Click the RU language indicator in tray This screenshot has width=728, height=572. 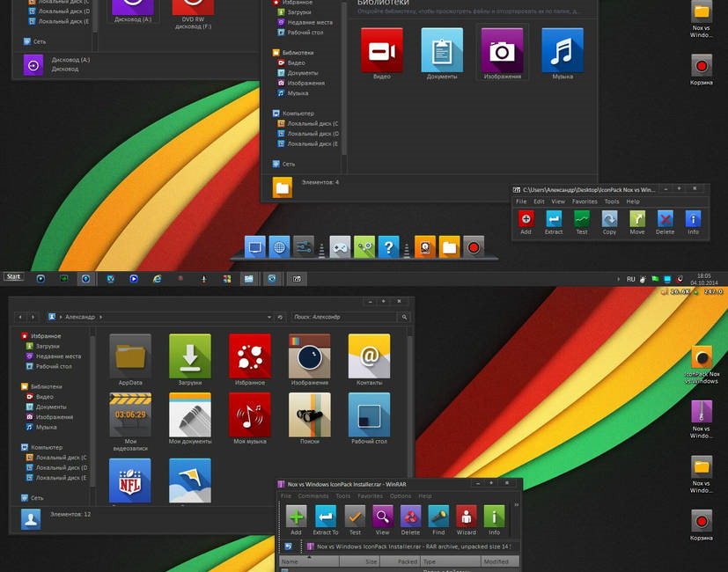[x=630, y=279]
